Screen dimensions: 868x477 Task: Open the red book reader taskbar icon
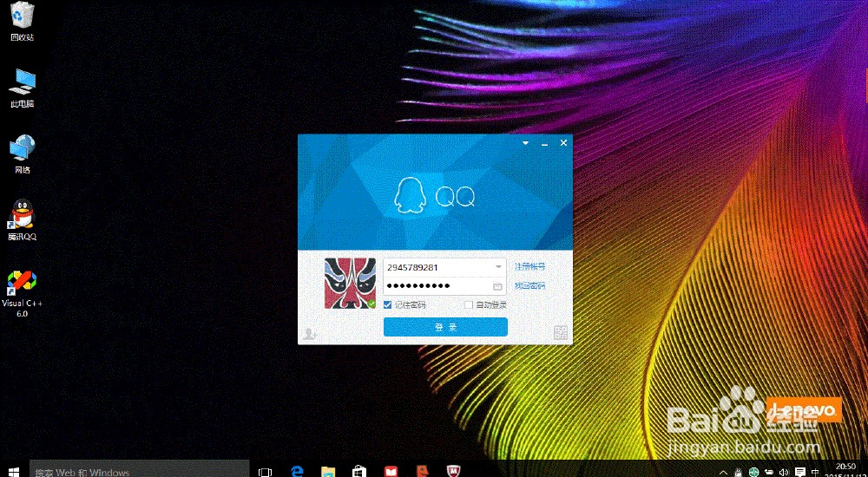[391, 472]
